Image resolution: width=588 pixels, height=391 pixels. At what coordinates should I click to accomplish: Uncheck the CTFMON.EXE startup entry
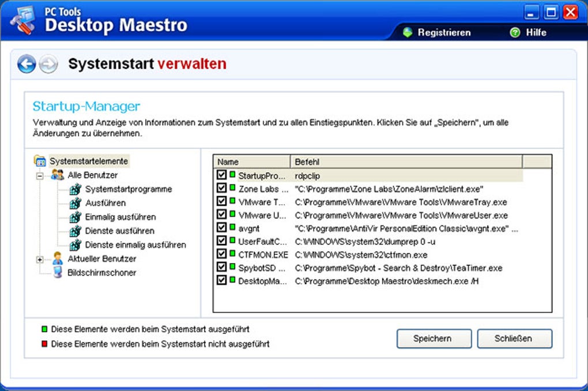tap(220, 254)
